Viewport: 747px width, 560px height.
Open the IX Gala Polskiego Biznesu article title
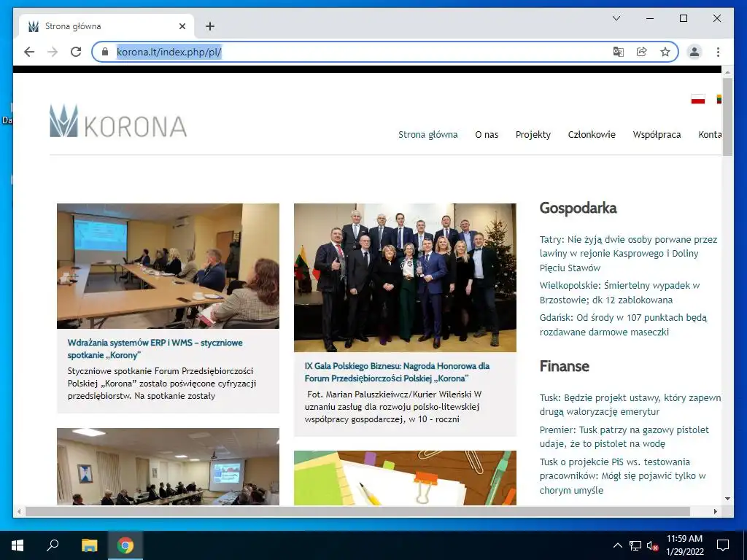[397, 372]
